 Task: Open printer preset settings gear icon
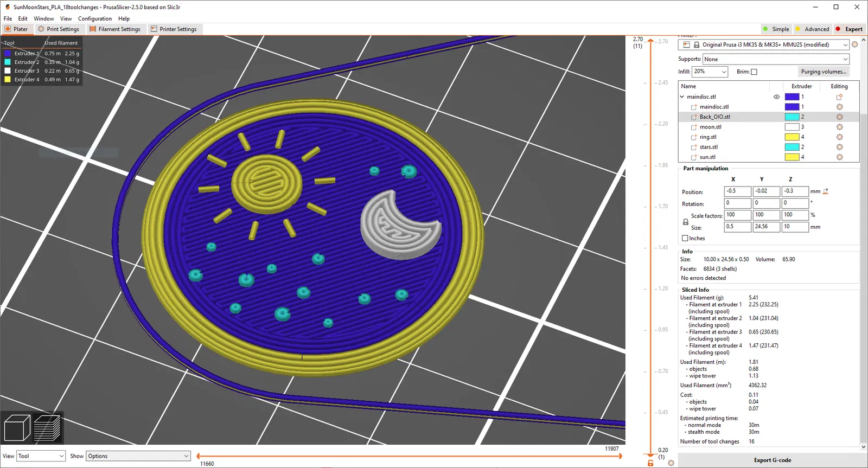[x=855, y=44]
